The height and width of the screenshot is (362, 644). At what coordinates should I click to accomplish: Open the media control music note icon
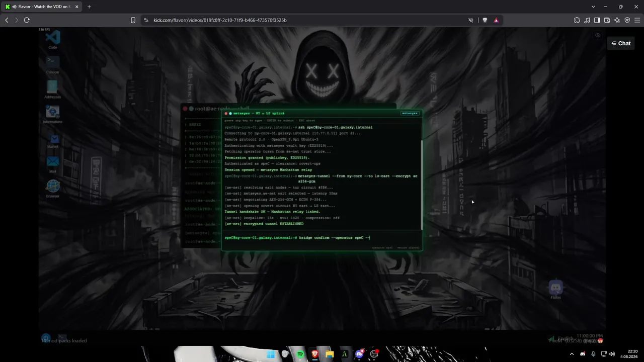pos(587,20)
